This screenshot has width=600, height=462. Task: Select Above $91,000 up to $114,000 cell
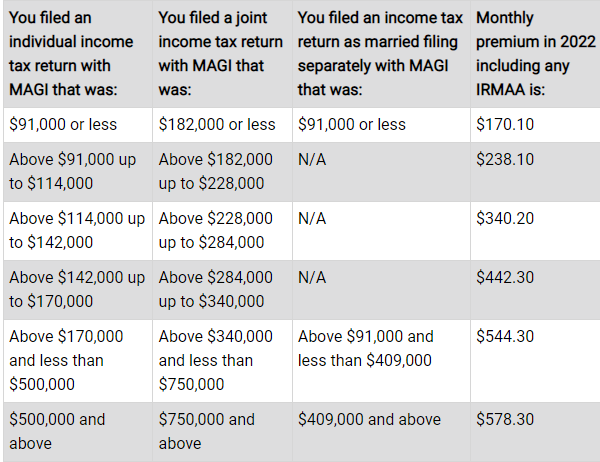coord(78,171)
